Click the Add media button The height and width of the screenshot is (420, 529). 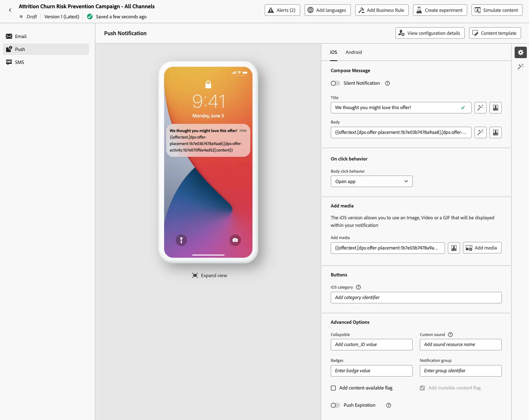click(x=482, y=248)
